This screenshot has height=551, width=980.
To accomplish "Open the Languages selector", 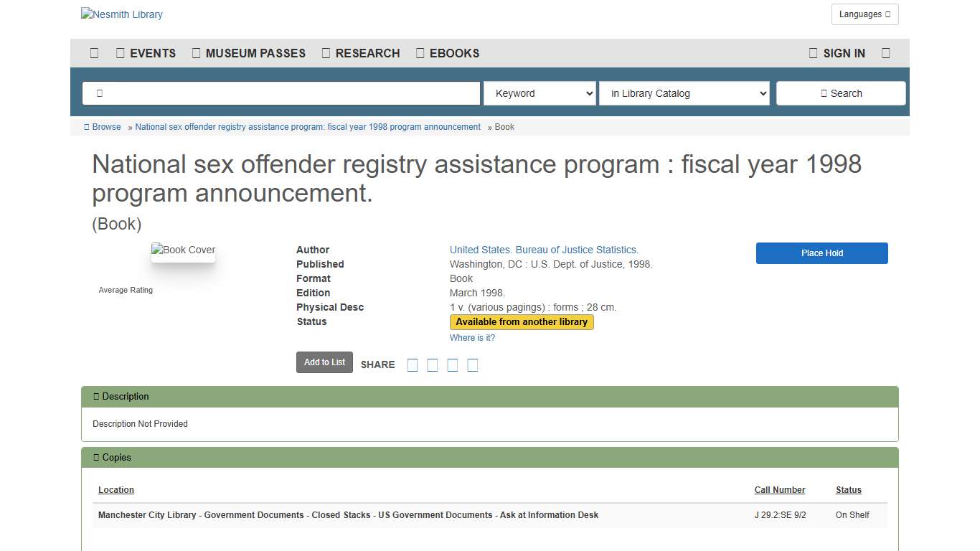I will 864,14.
